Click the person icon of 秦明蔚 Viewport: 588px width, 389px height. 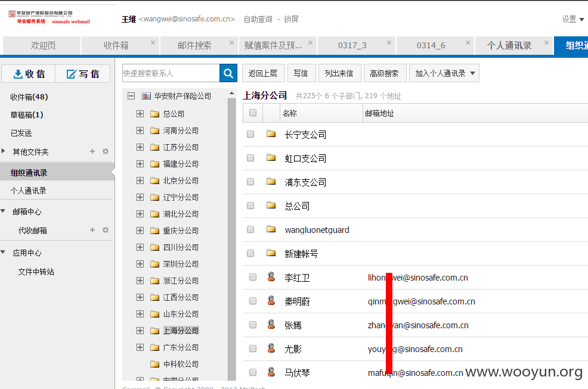[x=271, y=301]
